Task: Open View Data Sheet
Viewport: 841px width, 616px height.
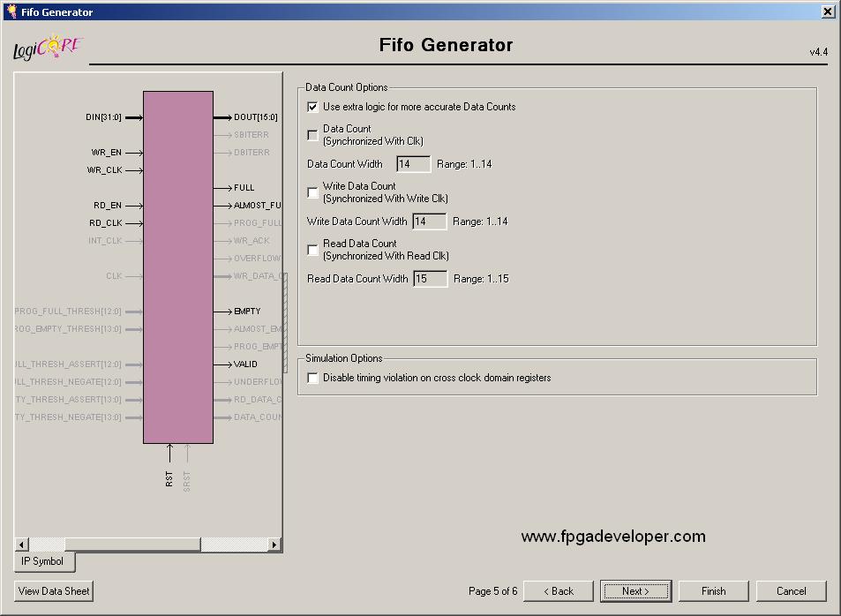Action: [x=54, y=590]
